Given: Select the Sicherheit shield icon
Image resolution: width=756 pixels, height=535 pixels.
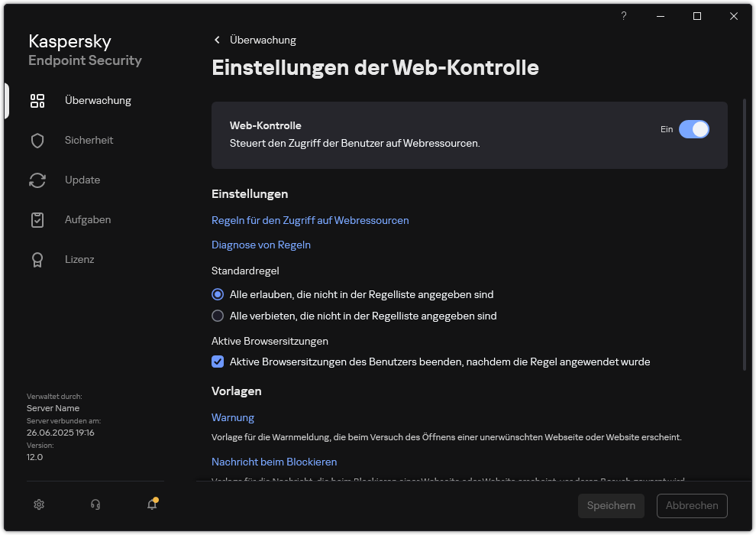Looking at the screenshot, I should click(x=37, y=140).
